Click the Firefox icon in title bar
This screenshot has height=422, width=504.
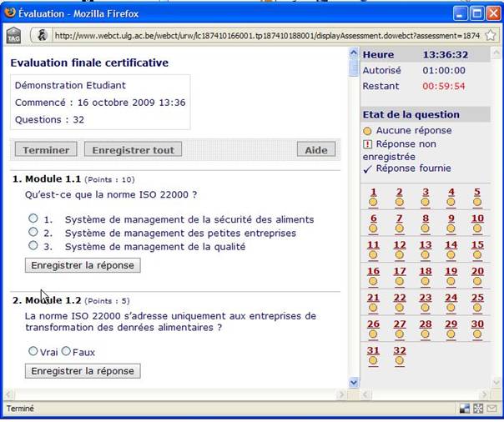point(11,13)
